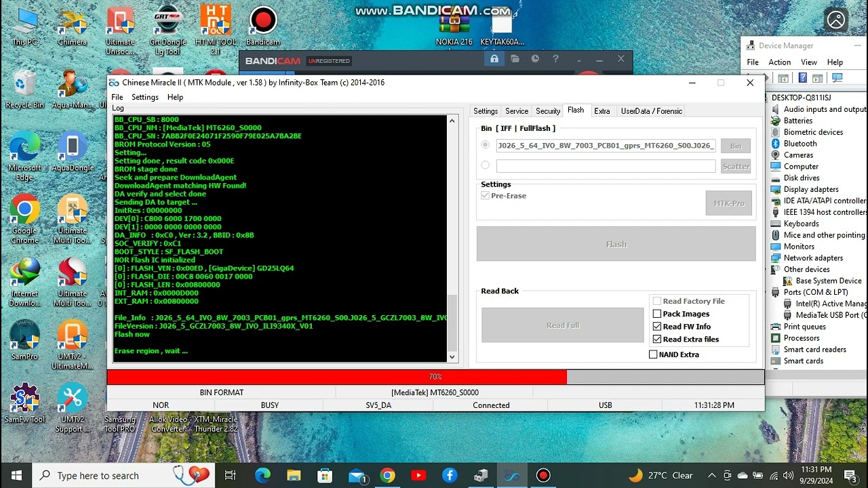Toggle the Pack Images checkbox
The image size is (868, 488).
click(656, 314)
